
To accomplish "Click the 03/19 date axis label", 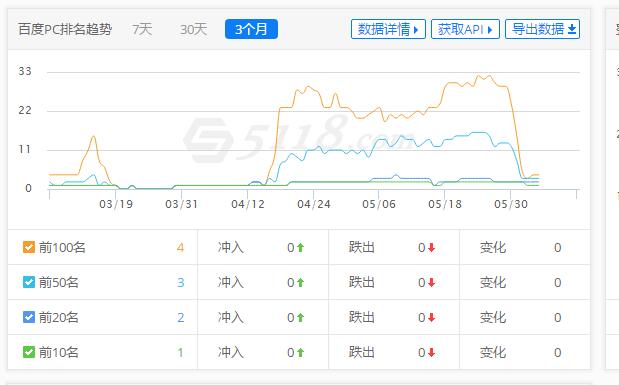I will (116, 204).
